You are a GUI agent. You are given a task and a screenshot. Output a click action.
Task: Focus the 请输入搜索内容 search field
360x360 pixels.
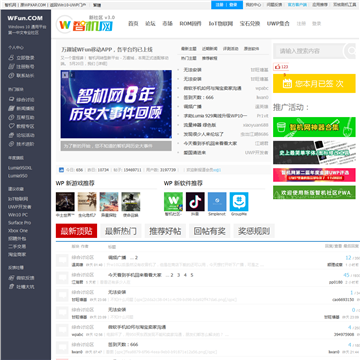(309, 51)
